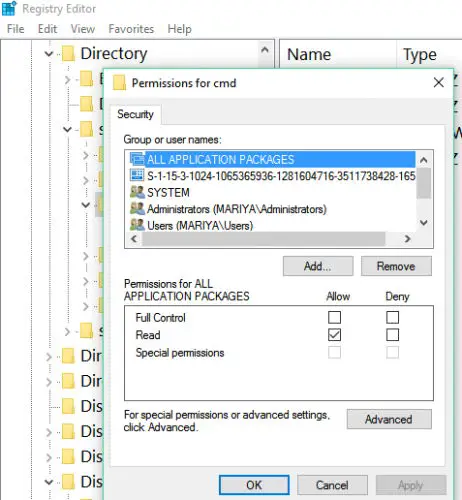
Task: Expand the third Dis node in tree
Action: [x=49, y=457]
